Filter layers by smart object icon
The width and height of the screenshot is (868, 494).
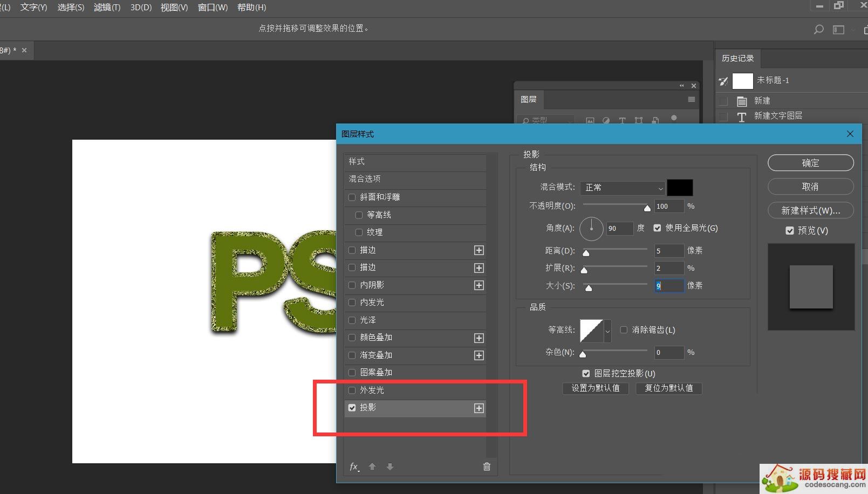655,121
